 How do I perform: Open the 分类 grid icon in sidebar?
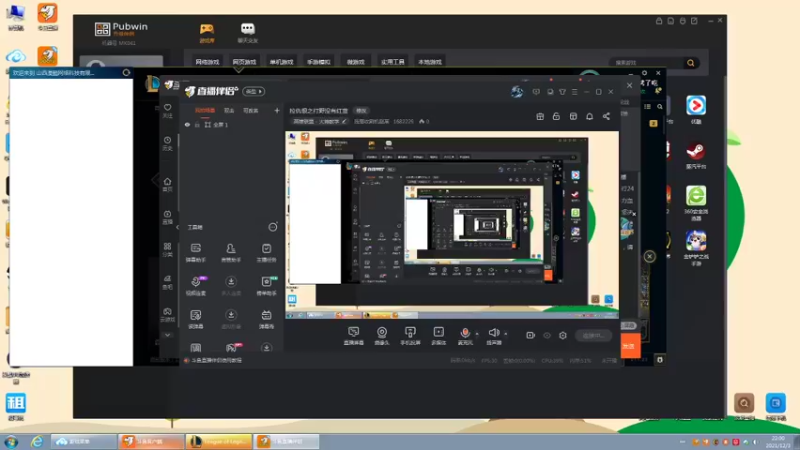(x=167, y=250)
